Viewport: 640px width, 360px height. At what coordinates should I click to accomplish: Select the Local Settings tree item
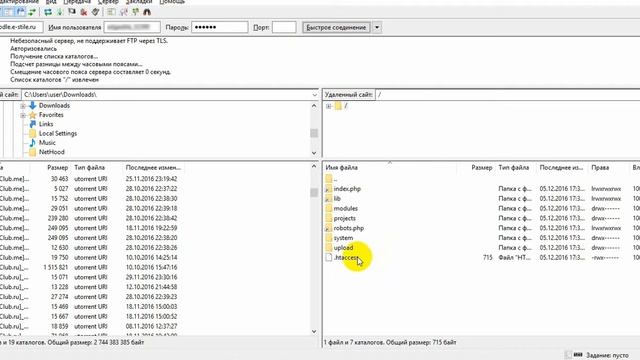coord(58,133)
